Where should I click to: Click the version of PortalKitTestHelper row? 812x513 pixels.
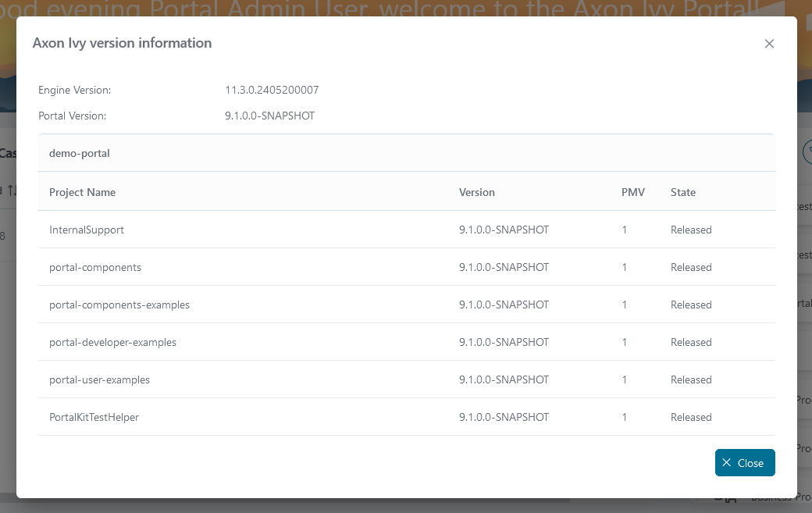(x=504, y=417)
